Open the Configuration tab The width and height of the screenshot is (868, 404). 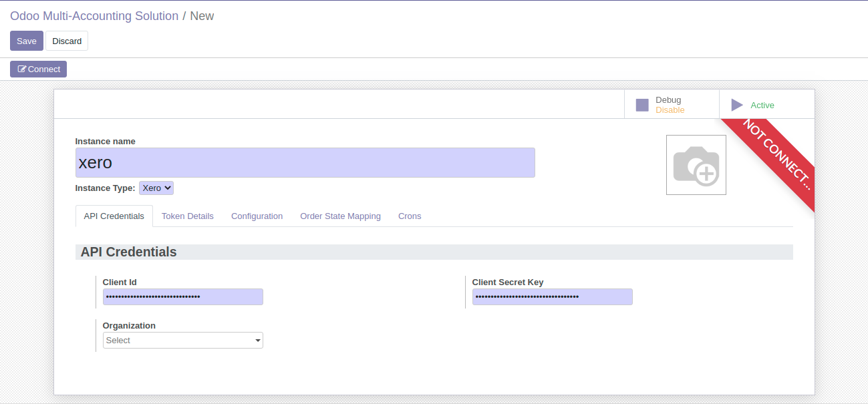257,216
